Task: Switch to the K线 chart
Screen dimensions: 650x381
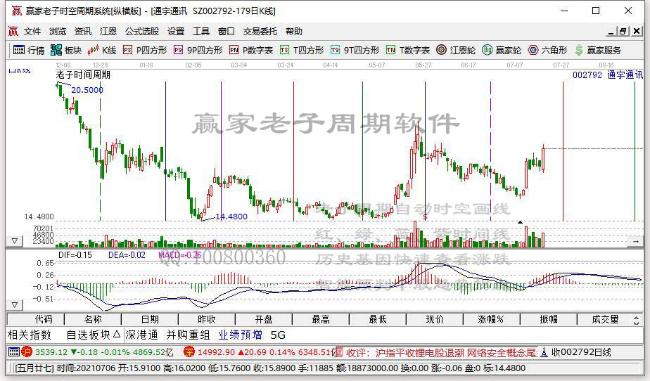Action: tap(102, 50)
